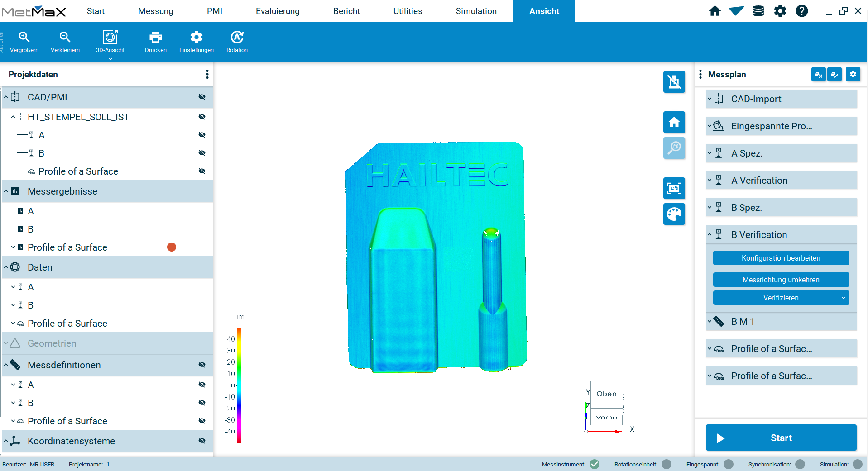The image size is (868, 471).
Task: Toggle visibility of CAD/PMI datum B
Action: click(202, 153)
